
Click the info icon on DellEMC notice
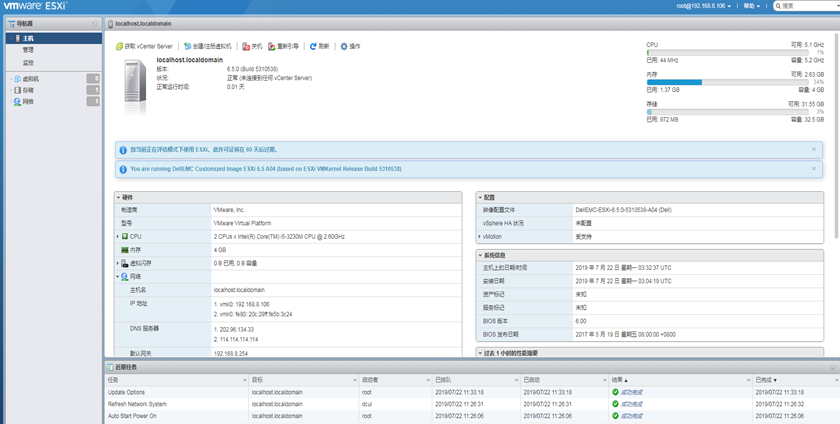coord(123,169)
